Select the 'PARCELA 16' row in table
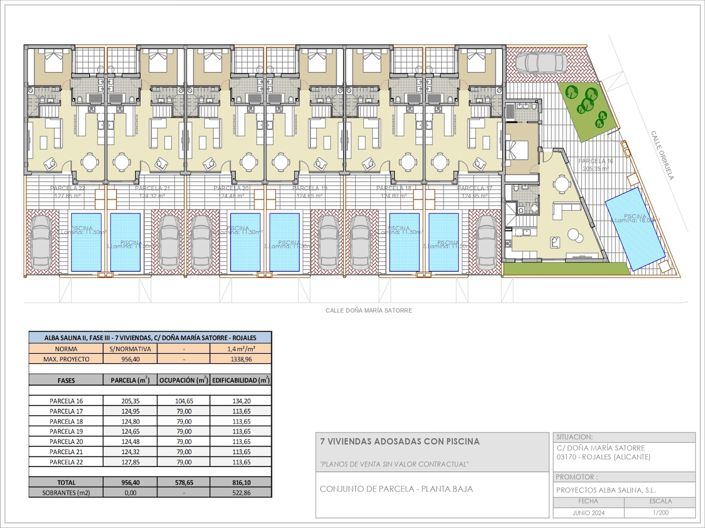The height and width of the screenshot is (528, 705). coord(65,401)
